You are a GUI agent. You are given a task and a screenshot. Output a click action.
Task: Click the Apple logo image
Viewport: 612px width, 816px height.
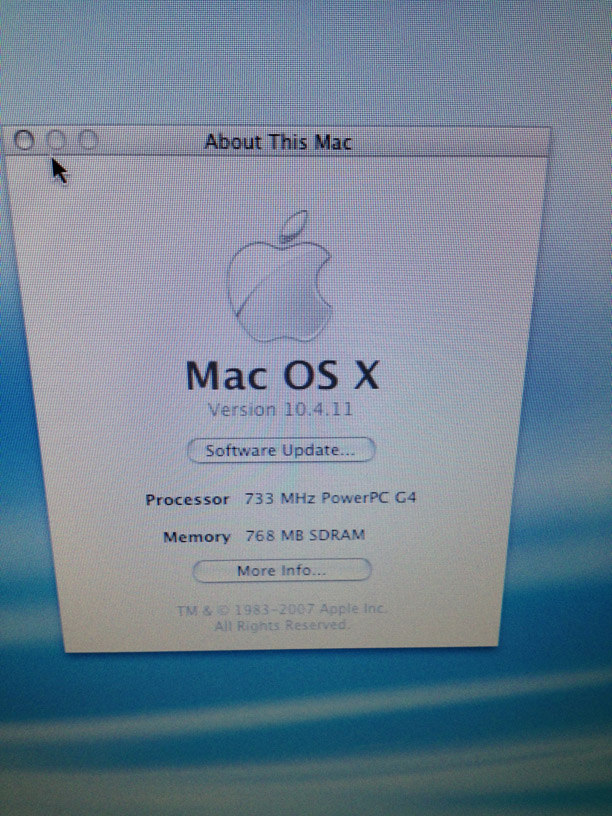point(280,276)
